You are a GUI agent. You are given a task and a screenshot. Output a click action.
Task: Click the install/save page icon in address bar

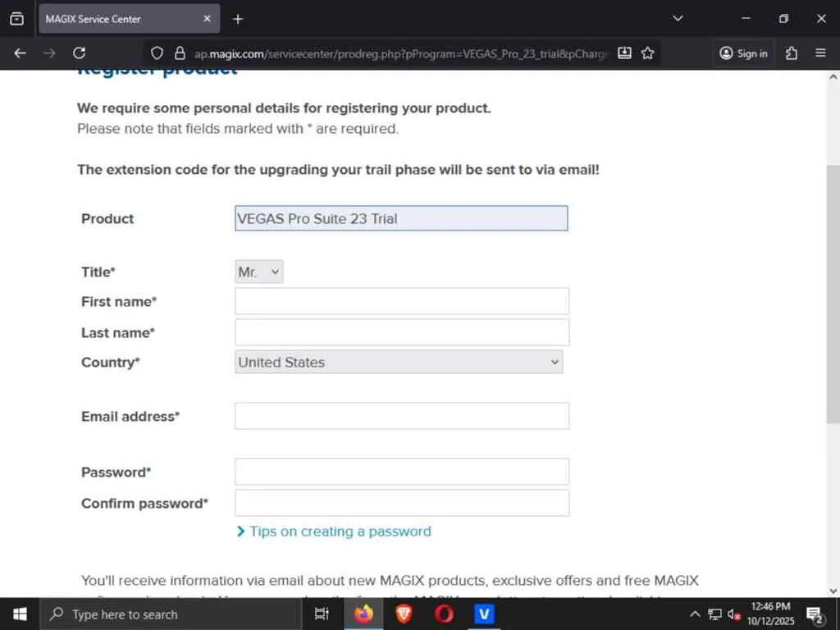pos(624,53)
